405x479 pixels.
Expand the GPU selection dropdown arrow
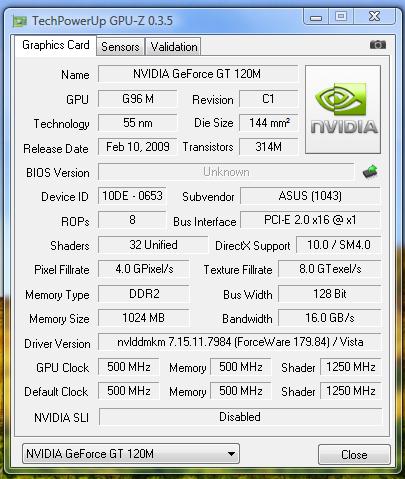(231, 454)
